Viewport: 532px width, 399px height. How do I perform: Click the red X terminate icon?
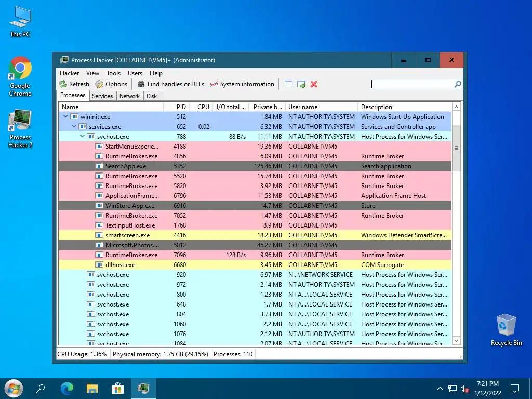314,84
